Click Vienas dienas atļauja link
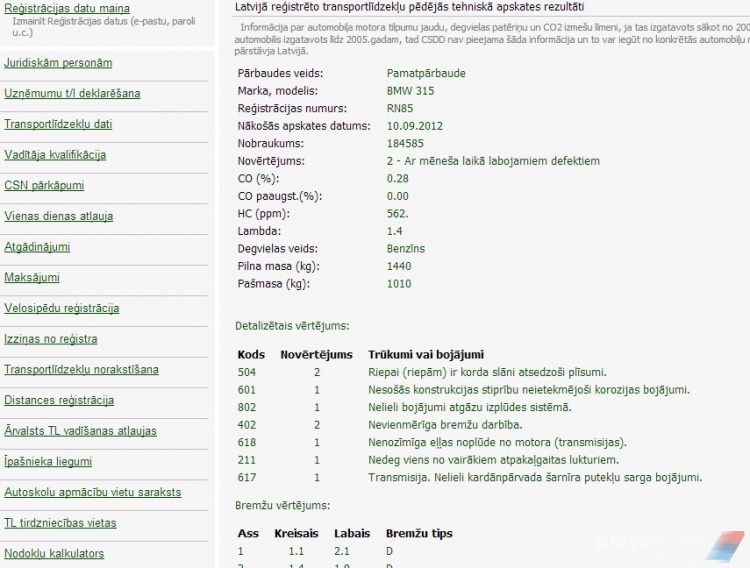 click(58, 216)
